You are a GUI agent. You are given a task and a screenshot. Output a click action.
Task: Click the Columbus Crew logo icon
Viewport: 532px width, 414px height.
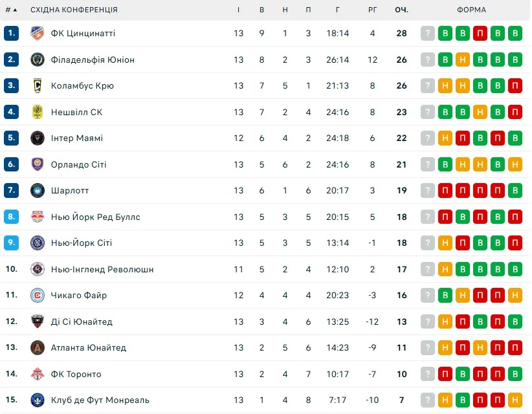point(37,86)
